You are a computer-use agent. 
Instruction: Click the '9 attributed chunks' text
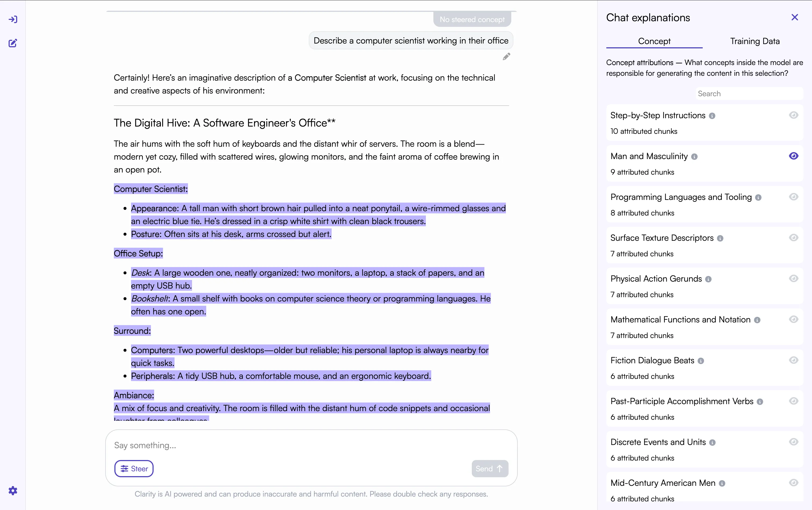click(643, 172)
